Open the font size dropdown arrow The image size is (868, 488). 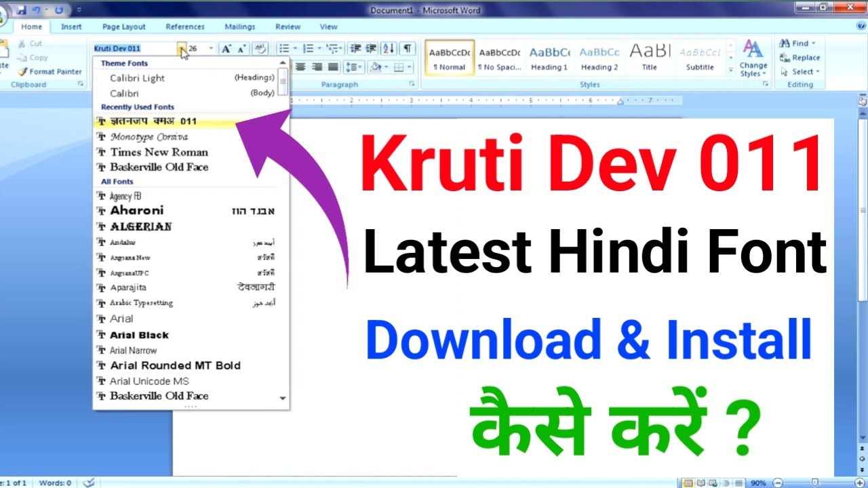click(211, 49)
